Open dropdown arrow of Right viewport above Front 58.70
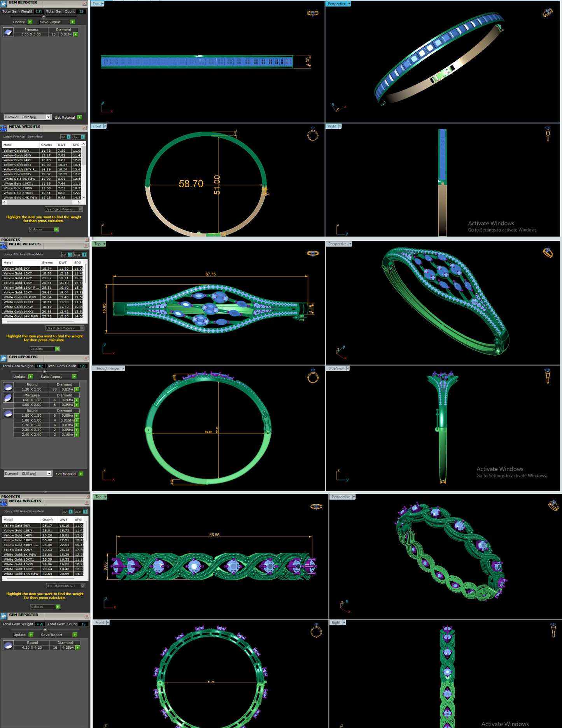The height and width of the screenshot is (728, 562). (x=340, y=126)
